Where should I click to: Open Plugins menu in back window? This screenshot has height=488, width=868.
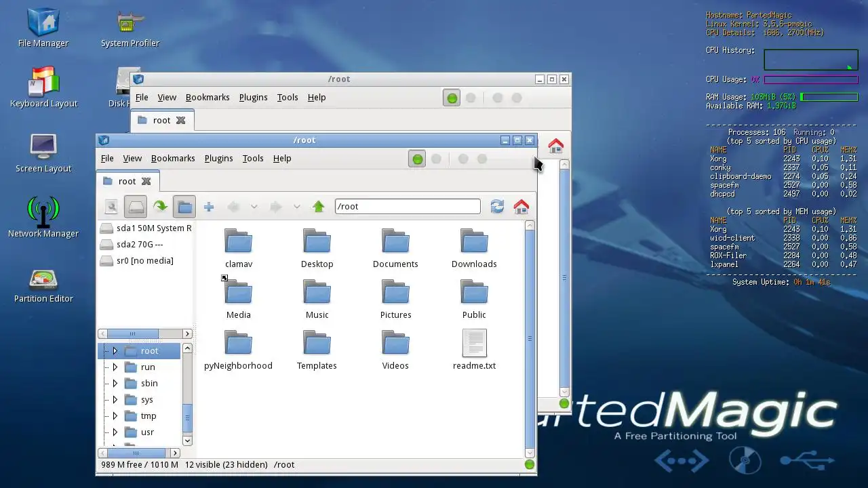coord(253,98)
